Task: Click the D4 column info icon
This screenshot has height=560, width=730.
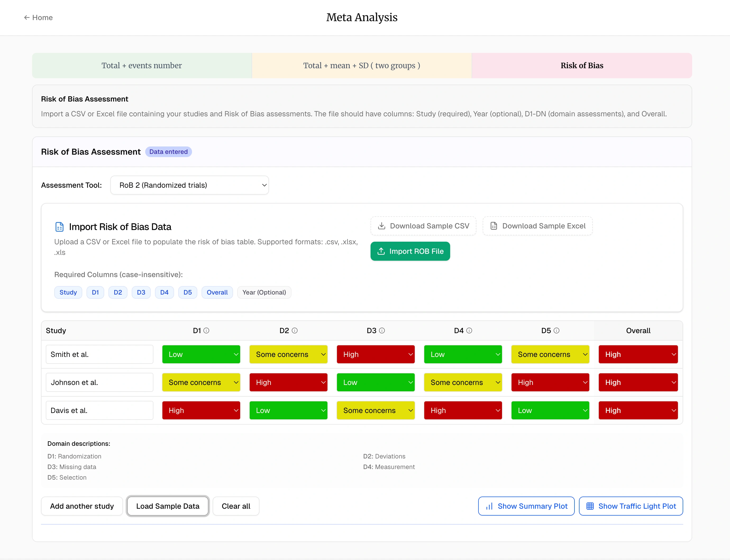Action: tap(469, 331)
